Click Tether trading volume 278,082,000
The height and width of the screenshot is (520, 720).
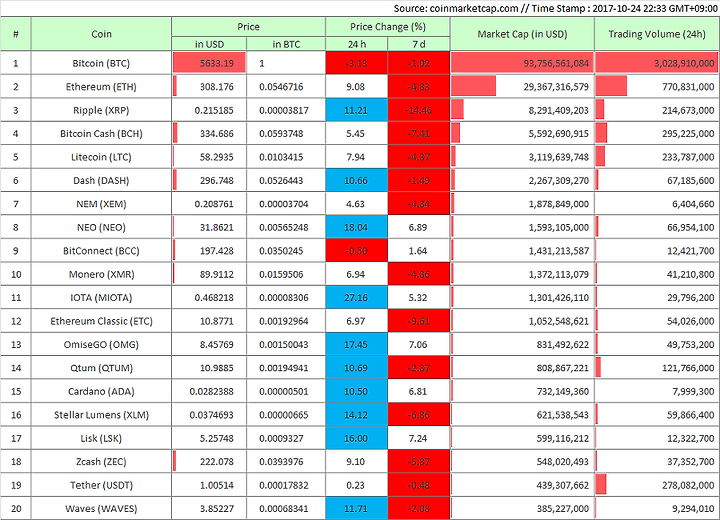coord(657,485)
